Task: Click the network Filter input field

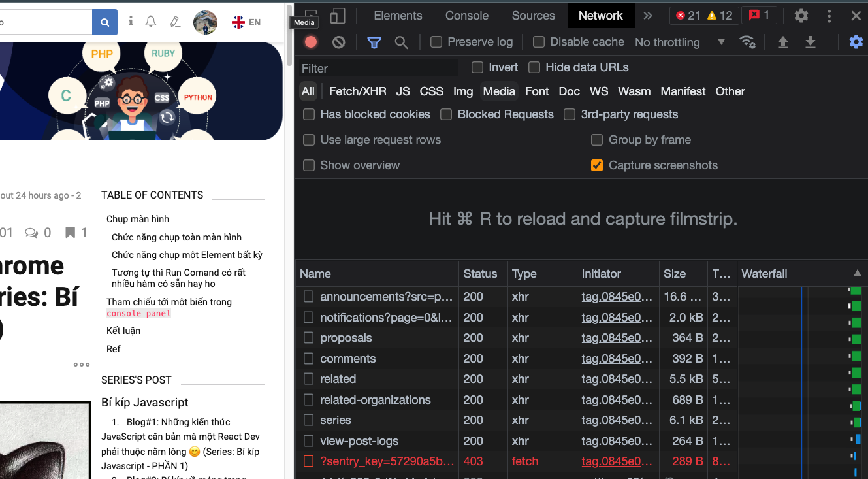Action: click(x=378, y=68)
